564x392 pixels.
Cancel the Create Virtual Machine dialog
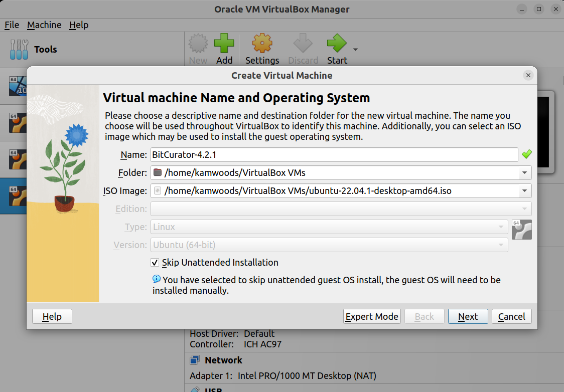point(511,316)
